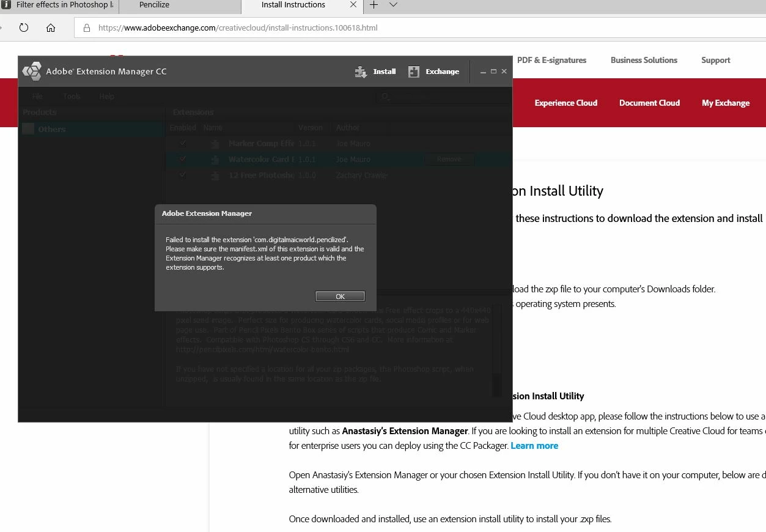Select the Marker Comp Effect extension row
The width and height of the screenshot is (766, 532).
[x=338, y=144]
